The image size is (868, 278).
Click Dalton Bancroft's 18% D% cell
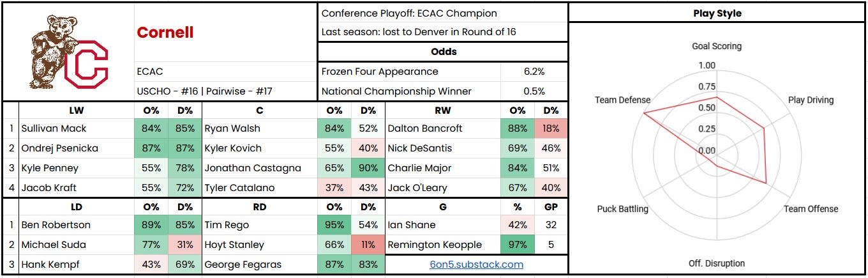click(x=551, y=128)
